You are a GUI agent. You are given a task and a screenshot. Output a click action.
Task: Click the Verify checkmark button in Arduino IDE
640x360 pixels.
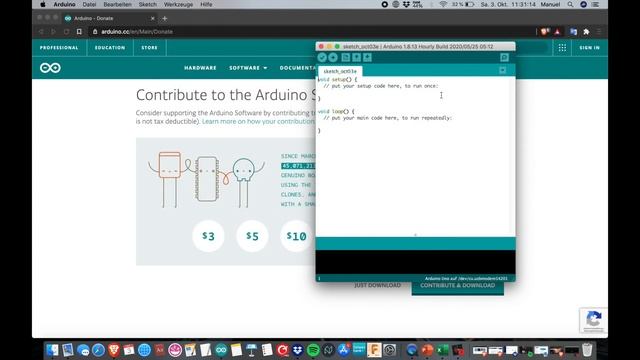322,58
